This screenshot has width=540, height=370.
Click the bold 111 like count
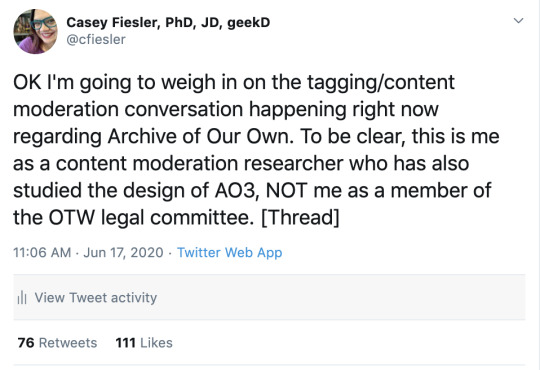125,343
